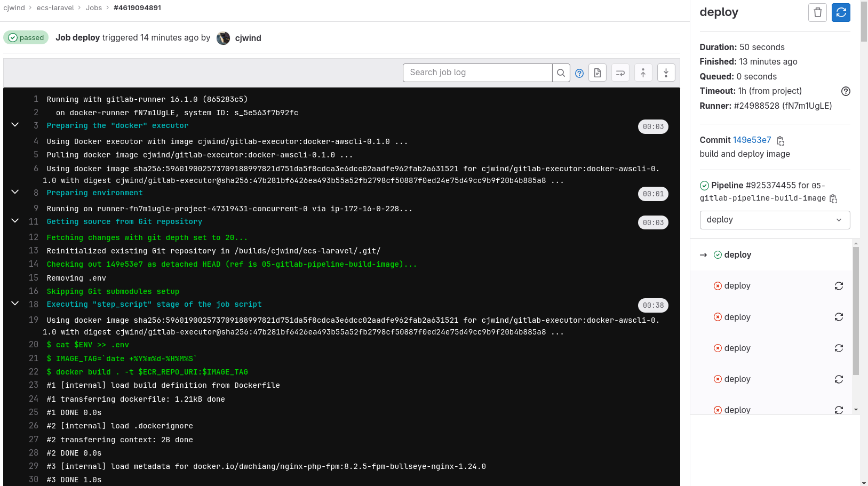Open the deploy stage dropdown
This screenshot has width=868, height=486.
tap(775, 220)
